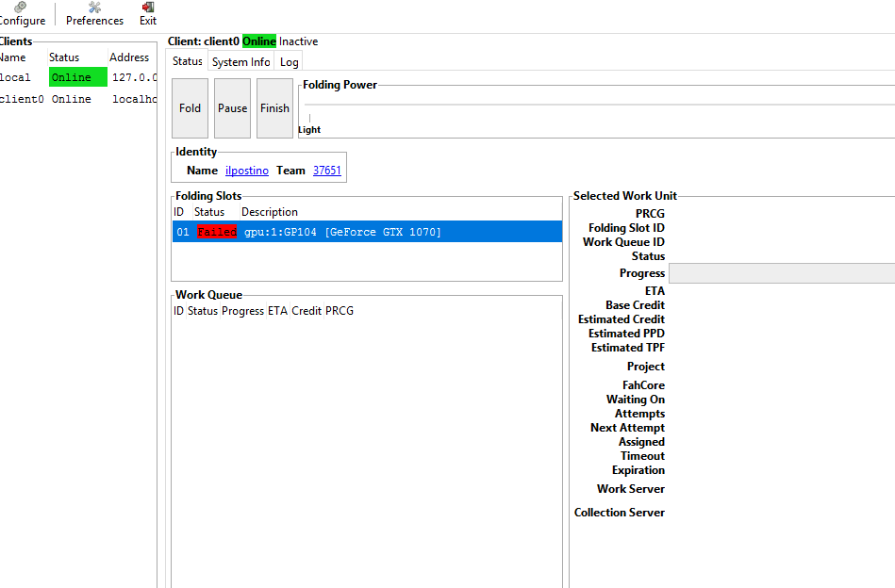895x588 pixels.
Task: Click the Exit toolbar icon
Action: coord(148,14)
